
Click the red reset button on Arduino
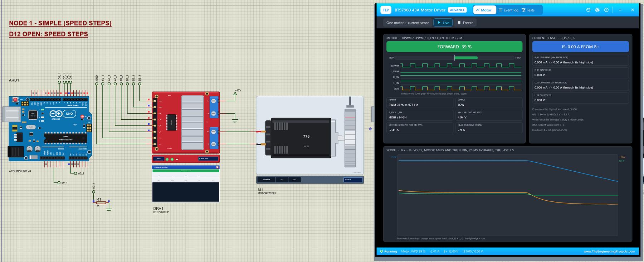point(15,100)
